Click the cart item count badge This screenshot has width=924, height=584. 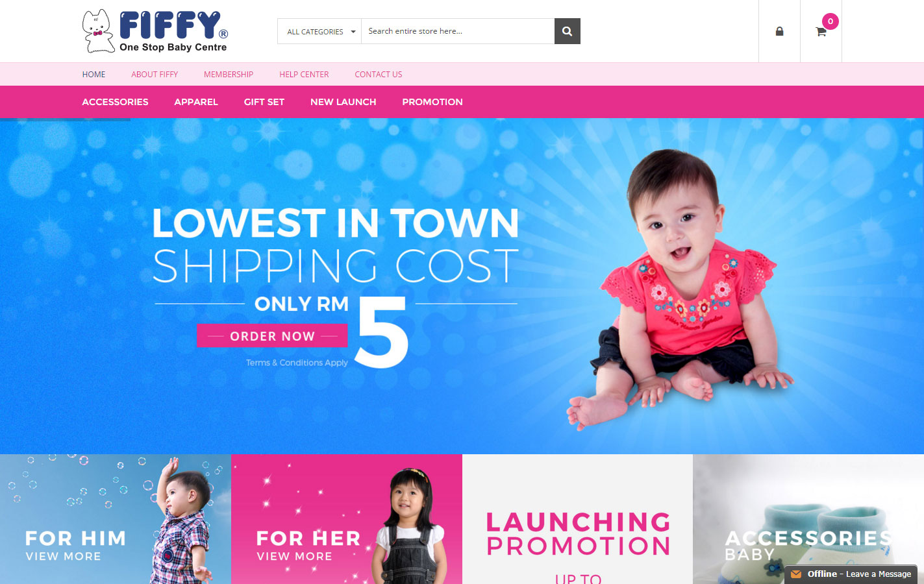point(830,21)
